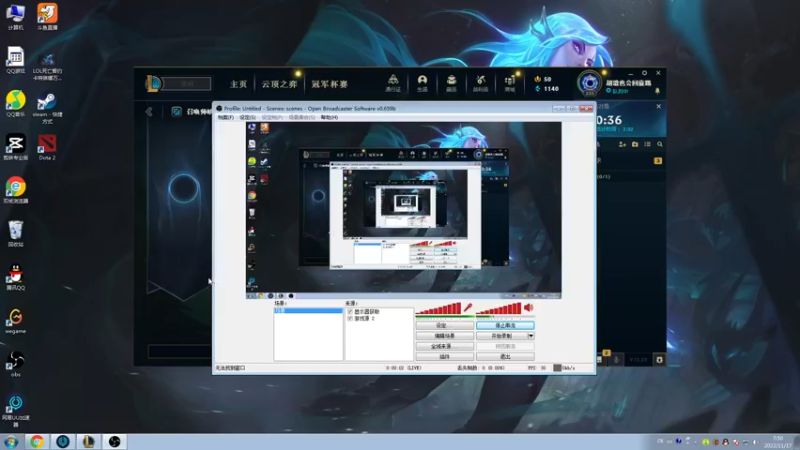The height and width of the screenshot is (450, 800).
Task: Click the add folder icon in friends panel
Action: 635,144
